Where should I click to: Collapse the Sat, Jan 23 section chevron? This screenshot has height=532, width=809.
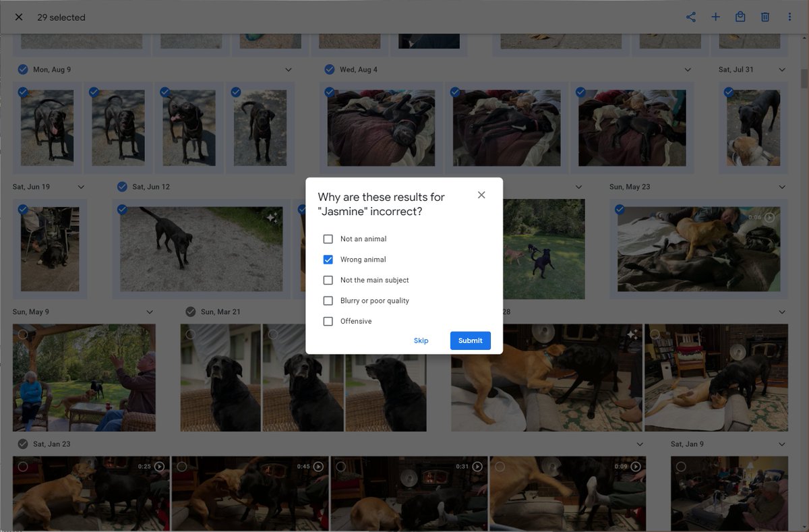[x=640, y=444]
